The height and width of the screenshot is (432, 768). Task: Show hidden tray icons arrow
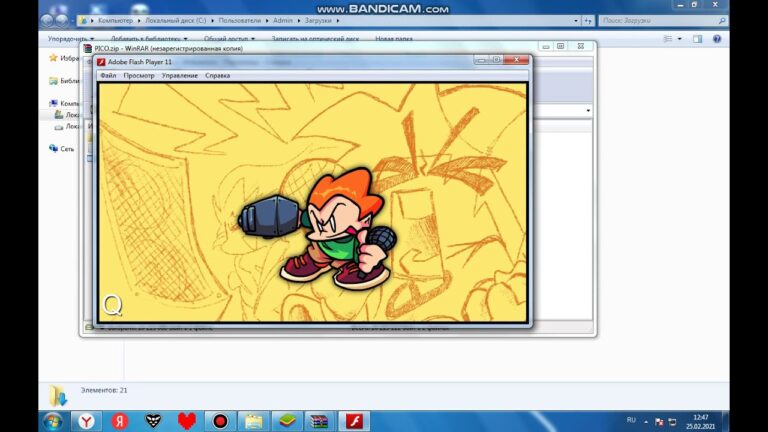[646, 422]
